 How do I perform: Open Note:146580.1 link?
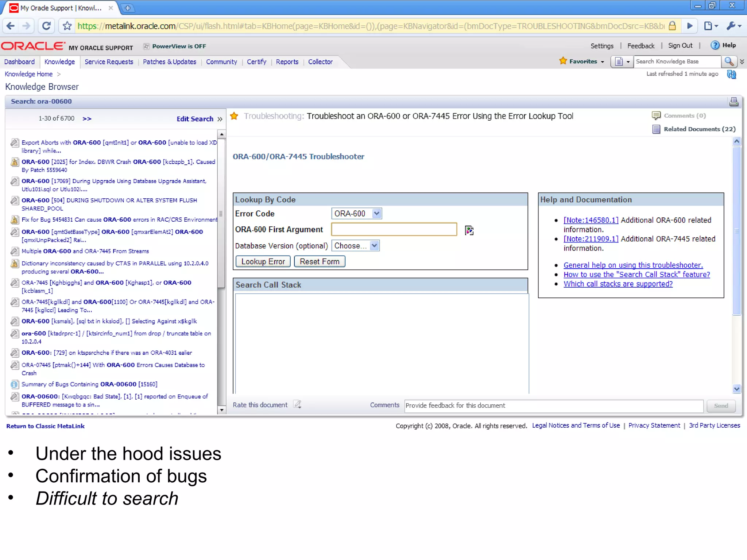point(591,220)
